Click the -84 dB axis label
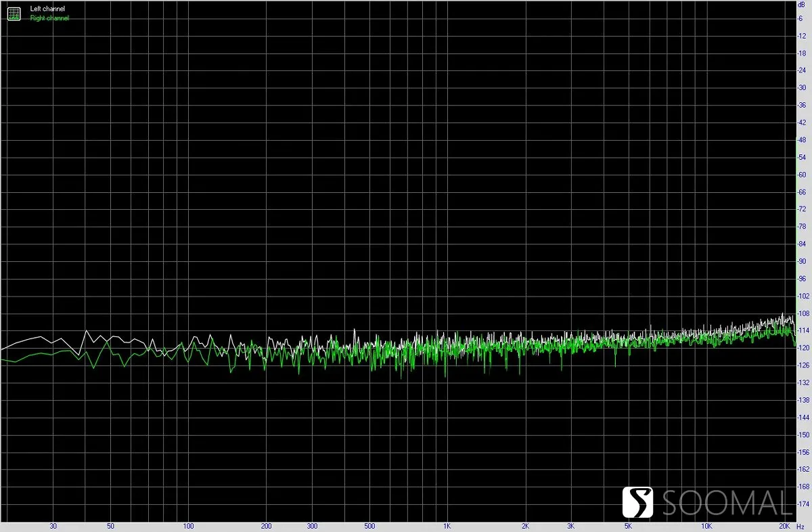This screenshot has height=532, width=812. click(x=801, y=244)
